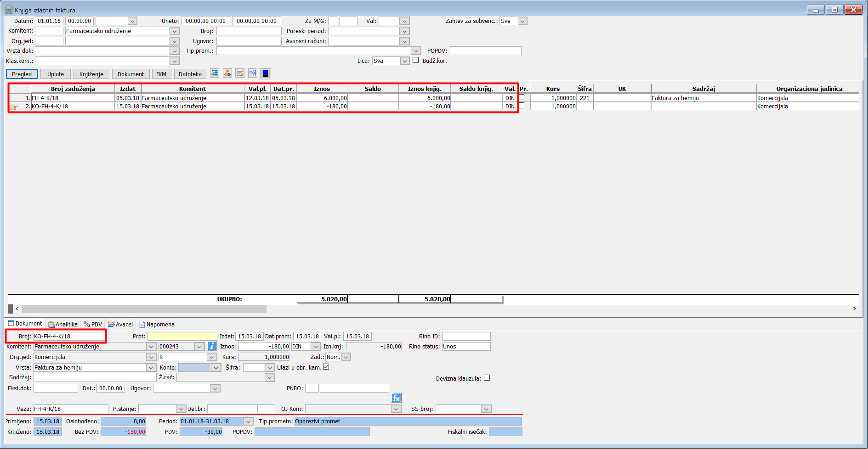
Task: Open the Avansni računi dropdown
Action: pos(404,41)
